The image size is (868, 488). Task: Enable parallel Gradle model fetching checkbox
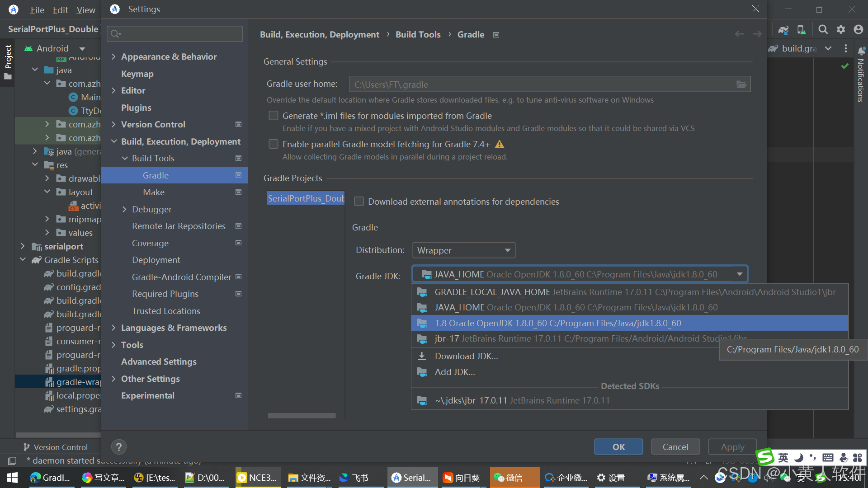(x=274, y=144)
